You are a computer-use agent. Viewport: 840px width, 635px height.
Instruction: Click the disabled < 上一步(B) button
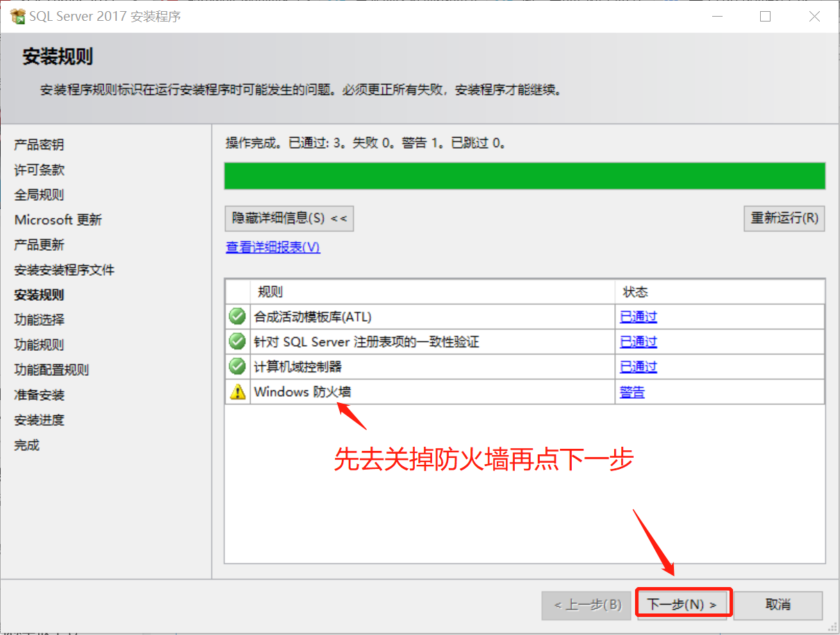click(x=587, y=605)
